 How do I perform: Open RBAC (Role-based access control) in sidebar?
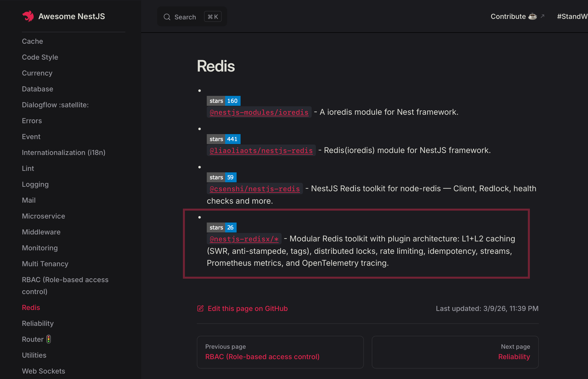coord(65,286)
